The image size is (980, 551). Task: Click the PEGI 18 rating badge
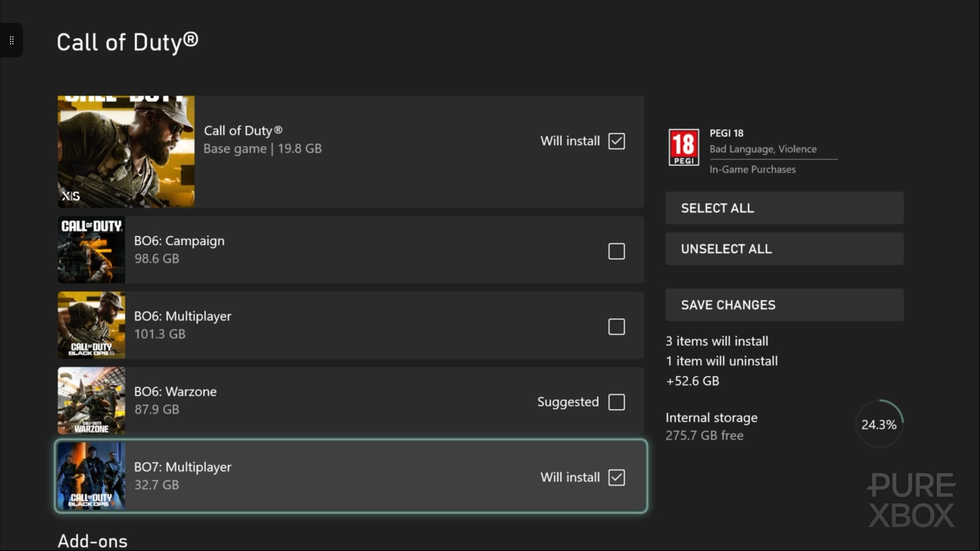[683, 147]
